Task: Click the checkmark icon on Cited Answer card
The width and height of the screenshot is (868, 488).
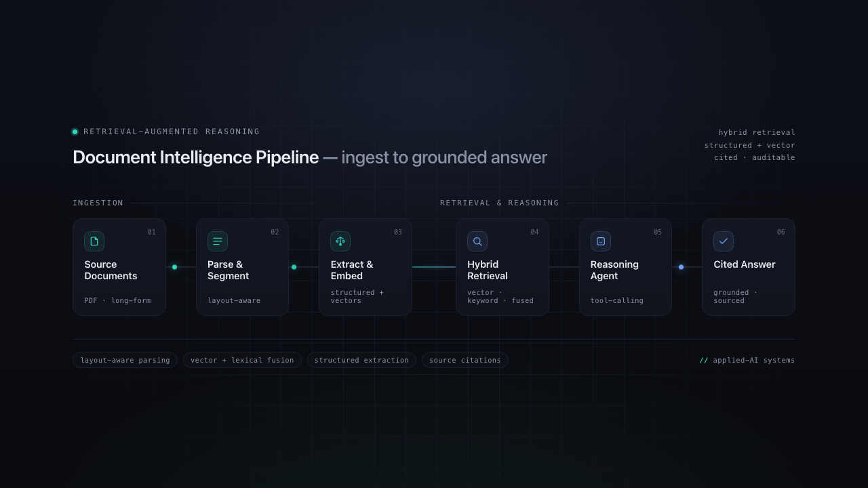Action: pyautogui.click(x=724, y=241)
